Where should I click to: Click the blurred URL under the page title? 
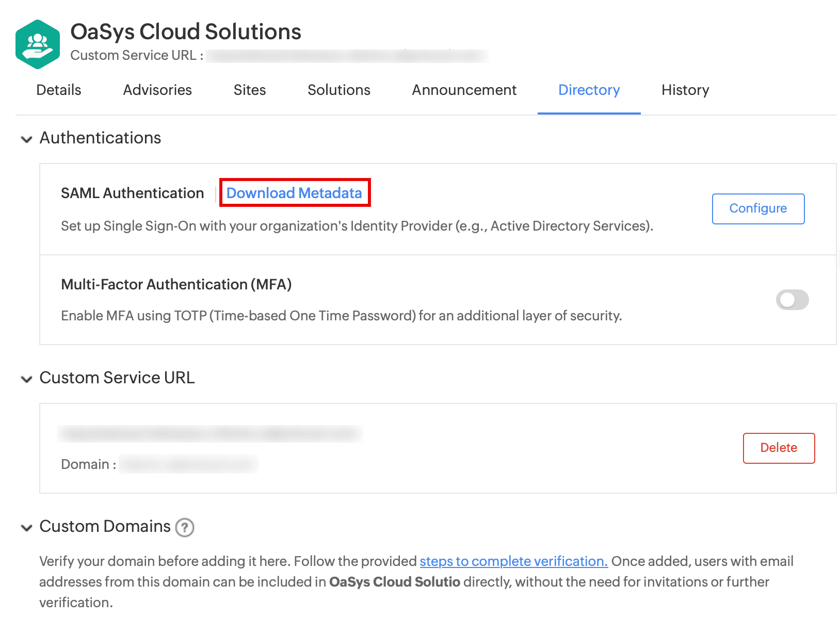coord(346,56)
